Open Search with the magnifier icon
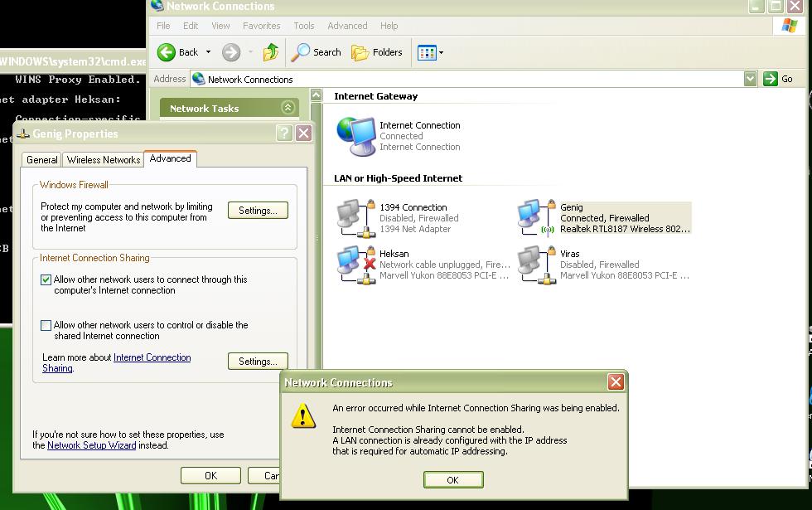 coord(300,52)
